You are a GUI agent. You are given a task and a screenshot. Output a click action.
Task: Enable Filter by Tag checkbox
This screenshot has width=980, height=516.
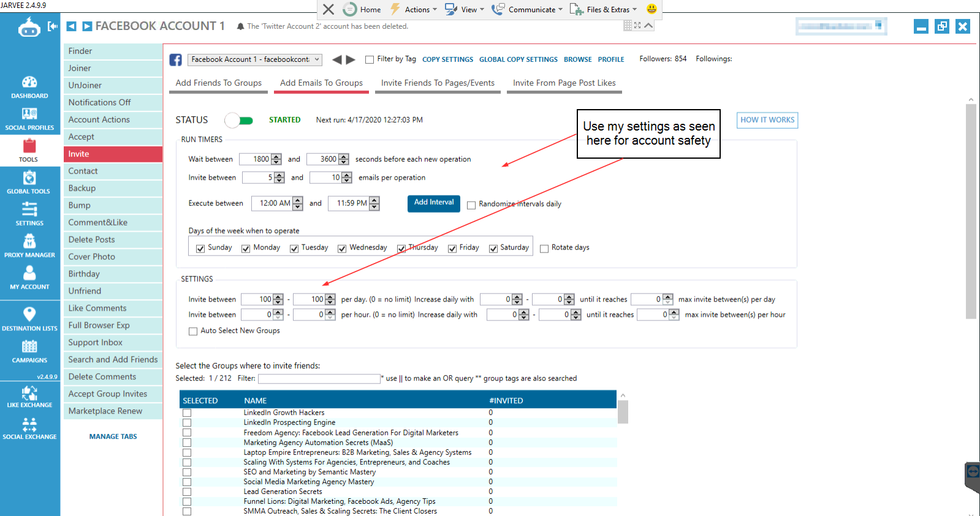tap(370, 59)
